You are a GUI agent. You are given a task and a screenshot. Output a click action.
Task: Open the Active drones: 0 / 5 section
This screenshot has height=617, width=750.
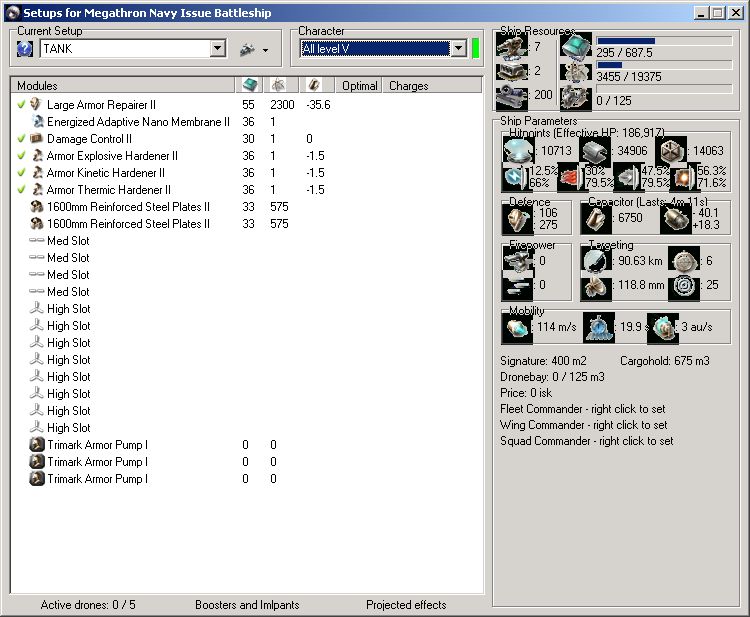pos(88,605)
